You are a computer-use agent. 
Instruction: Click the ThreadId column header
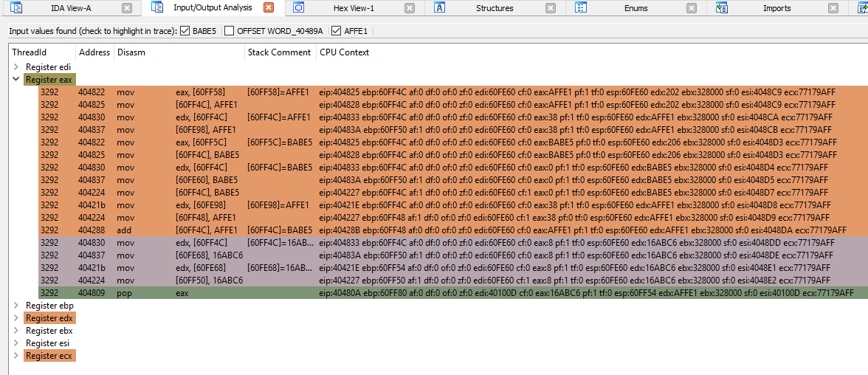(42, 52)
